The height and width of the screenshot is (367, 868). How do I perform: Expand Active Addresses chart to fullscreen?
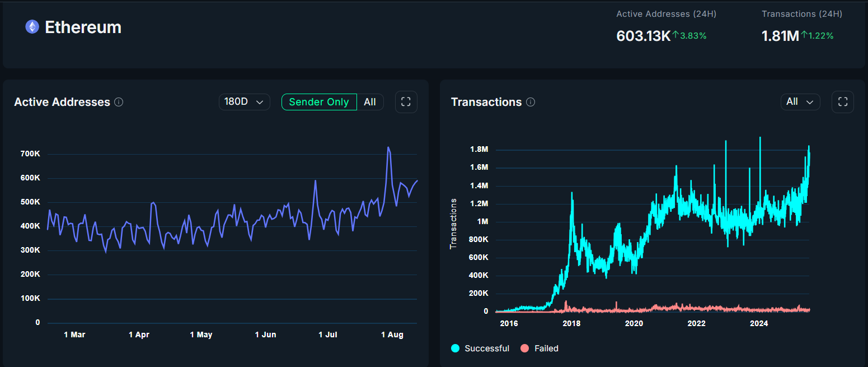coord(406,102)
